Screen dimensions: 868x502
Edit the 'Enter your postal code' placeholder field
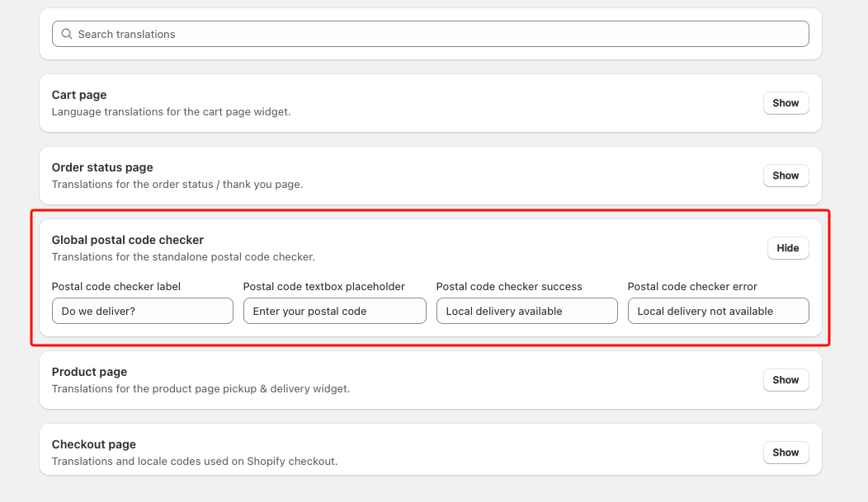tap(334, 311)
